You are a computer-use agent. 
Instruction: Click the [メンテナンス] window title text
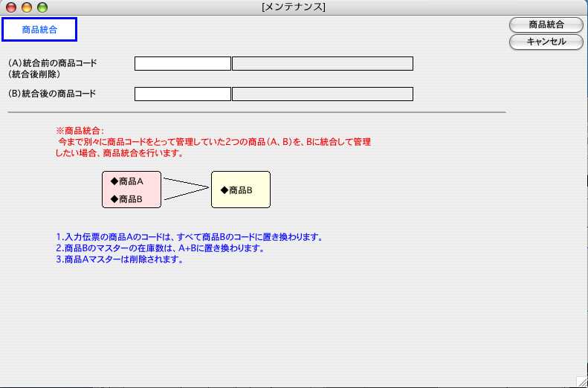click(294, 7)
